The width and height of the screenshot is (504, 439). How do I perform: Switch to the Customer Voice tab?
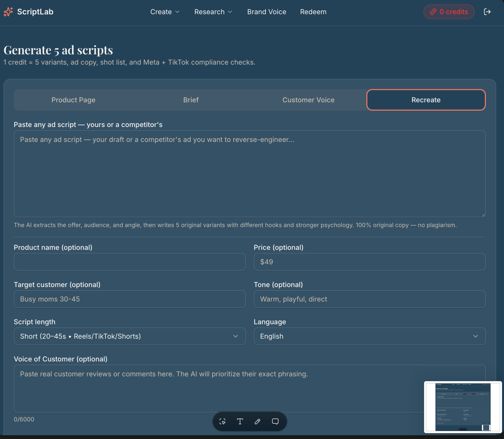[308, 100]
